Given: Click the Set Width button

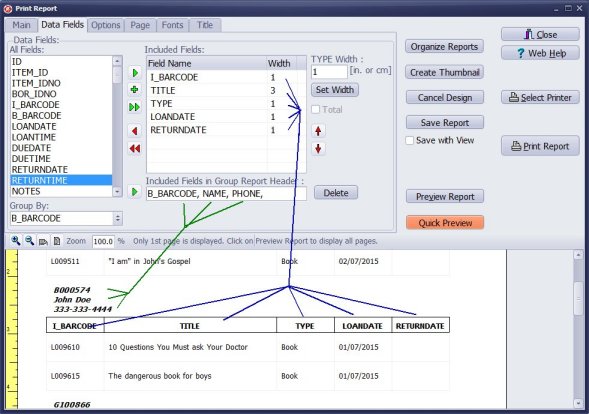Looking at the screenshot, I should (335, 90).
